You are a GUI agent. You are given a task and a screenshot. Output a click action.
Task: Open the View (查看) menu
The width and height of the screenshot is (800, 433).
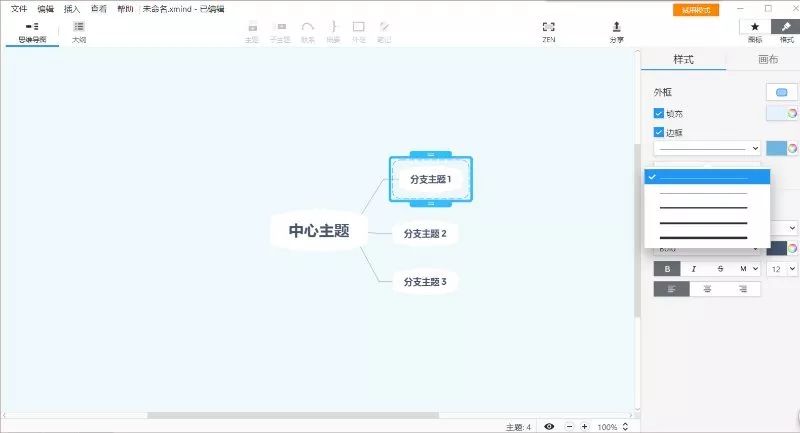click(x=98, y=9)
